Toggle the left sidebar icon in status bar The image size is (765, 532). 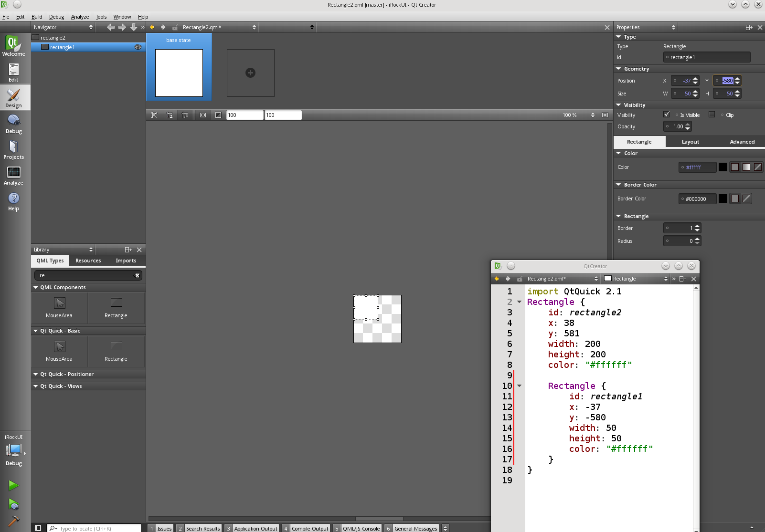click(38, 528)
